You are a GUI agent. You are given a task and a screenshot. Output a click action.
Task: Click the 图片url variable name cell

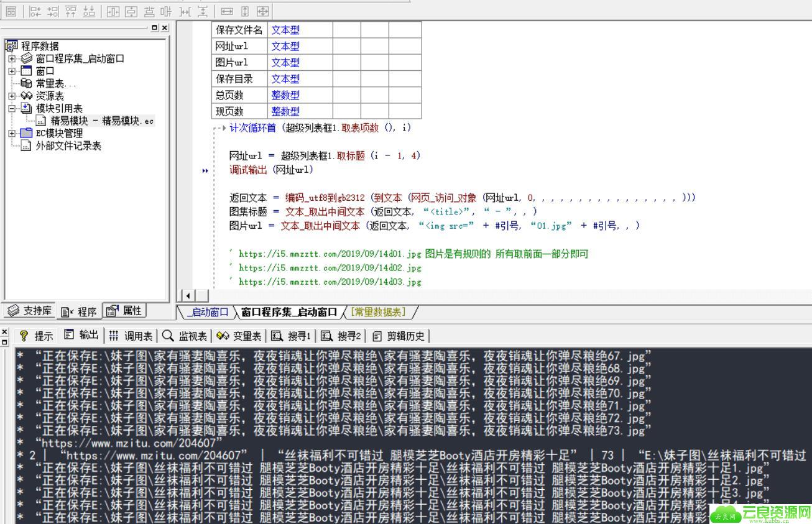click(x=240, y=62)
